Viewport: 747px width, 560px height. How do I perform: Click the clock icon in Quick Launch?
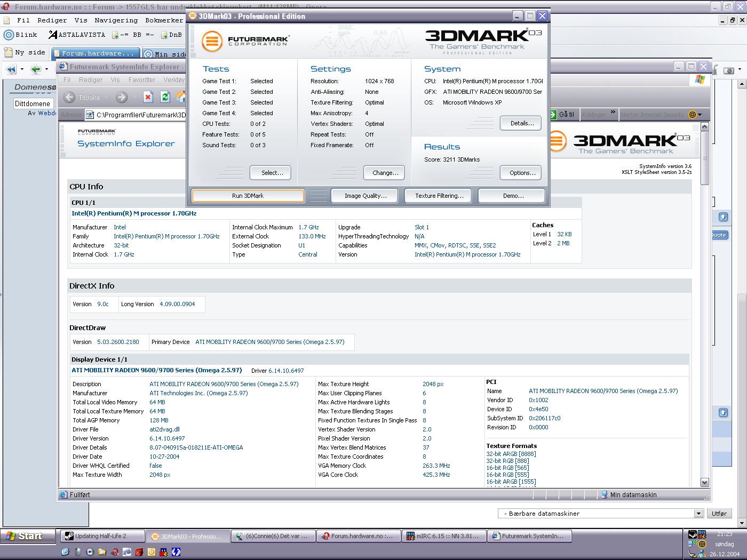(x=152, y=552)
